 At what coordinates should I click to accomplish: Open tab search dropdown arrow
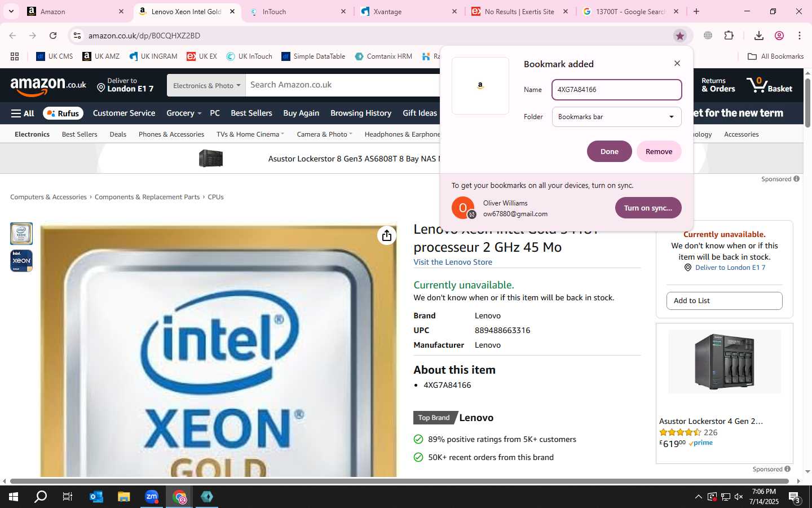[x=11, y=11]
